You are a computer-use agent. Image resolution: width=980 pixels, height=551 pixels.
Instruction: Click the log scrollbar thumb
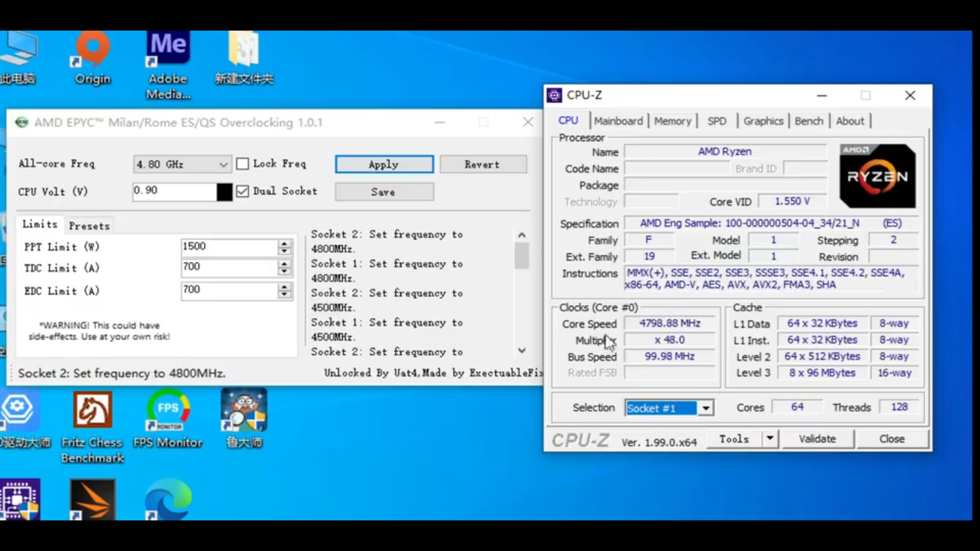521,256
